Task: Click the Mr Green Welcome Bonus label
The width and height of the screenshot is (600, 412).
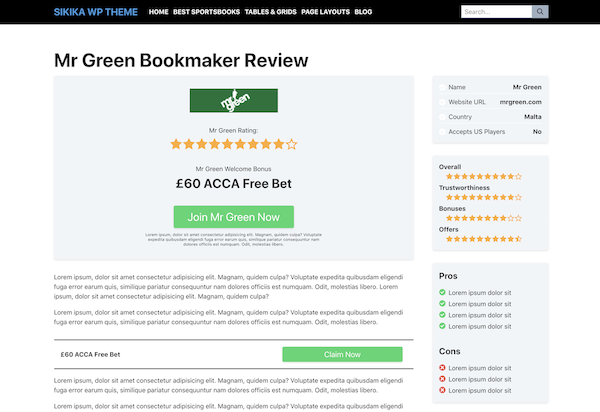Action: tap(233, 169)
